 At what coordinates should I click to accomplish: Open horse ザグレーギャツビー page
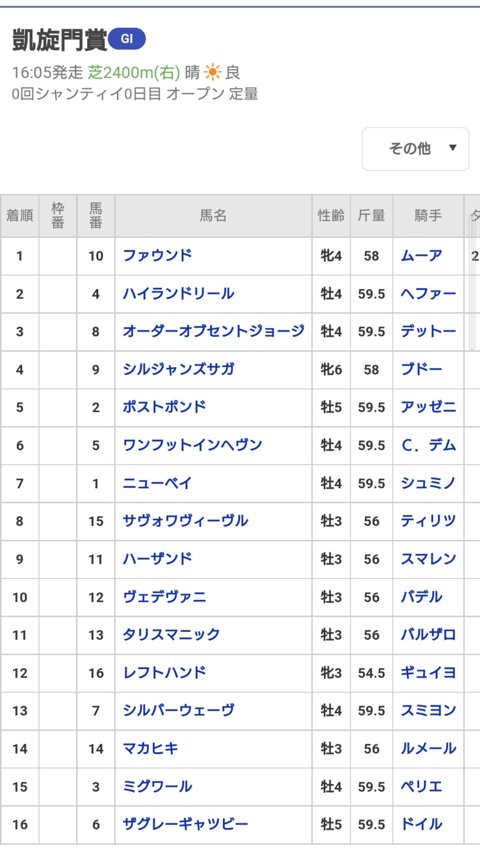pyautogui.click(x=185, y=824)
